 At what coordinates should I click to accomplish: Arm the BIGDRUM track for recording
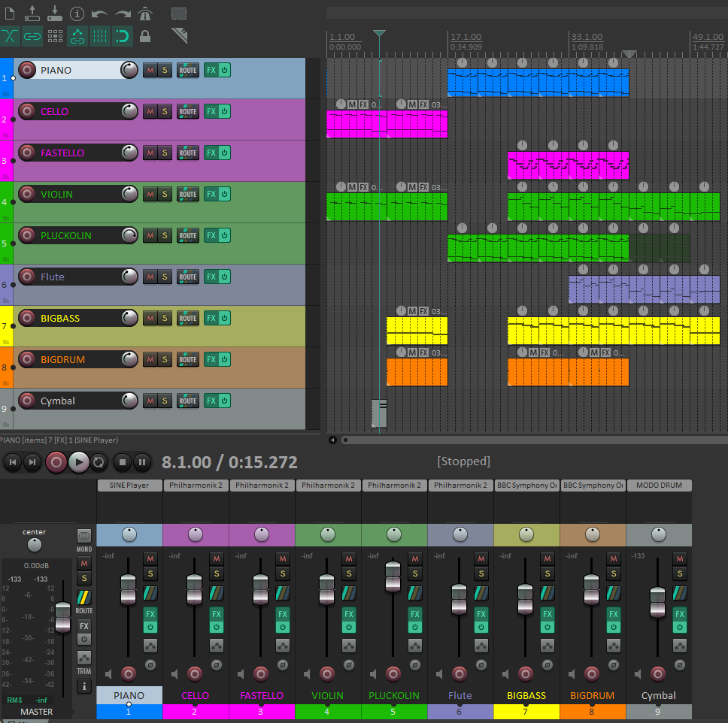pos(27,359)
